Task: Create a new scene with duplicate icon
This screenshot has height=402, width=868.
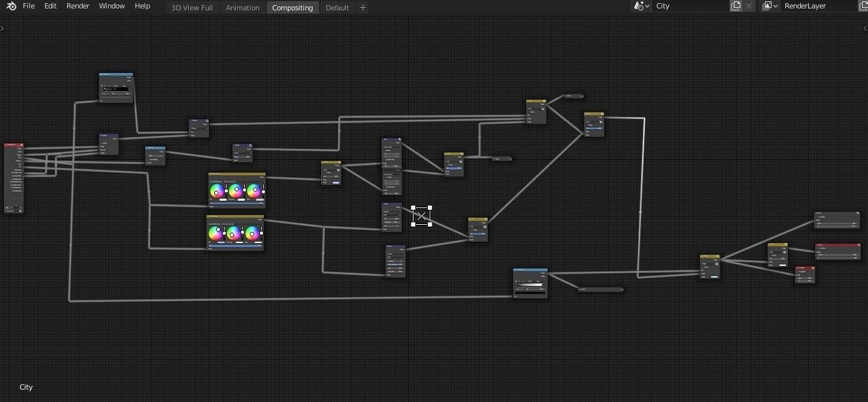Action: click(736, 6)
